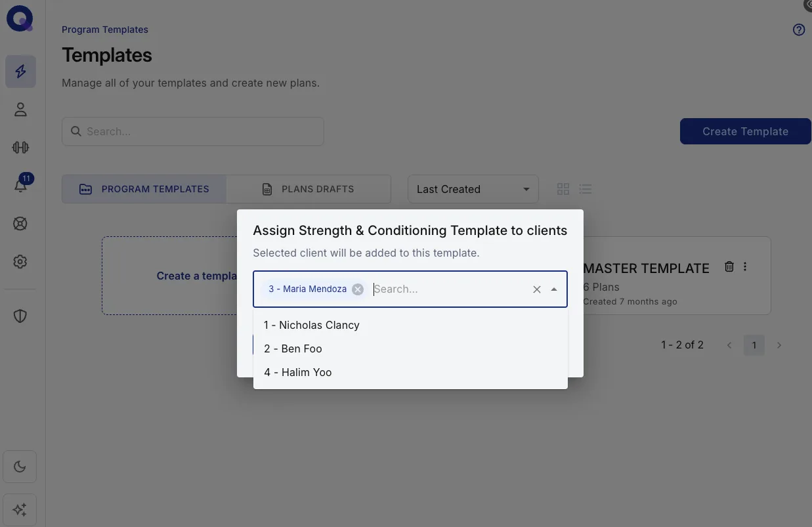Open the help question mark icon
Screen dimensions: 812x527
point(799,30)
